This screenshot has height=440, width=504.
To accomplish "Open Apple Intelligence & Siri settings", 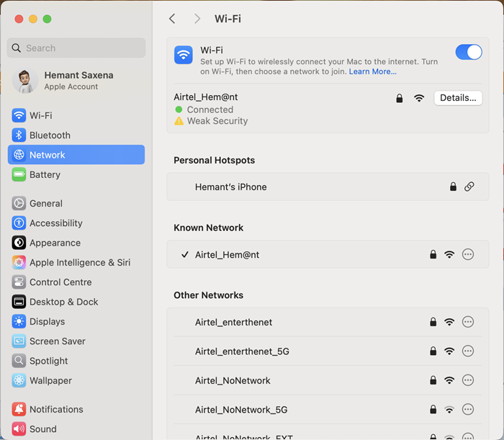I will (76, 262).
